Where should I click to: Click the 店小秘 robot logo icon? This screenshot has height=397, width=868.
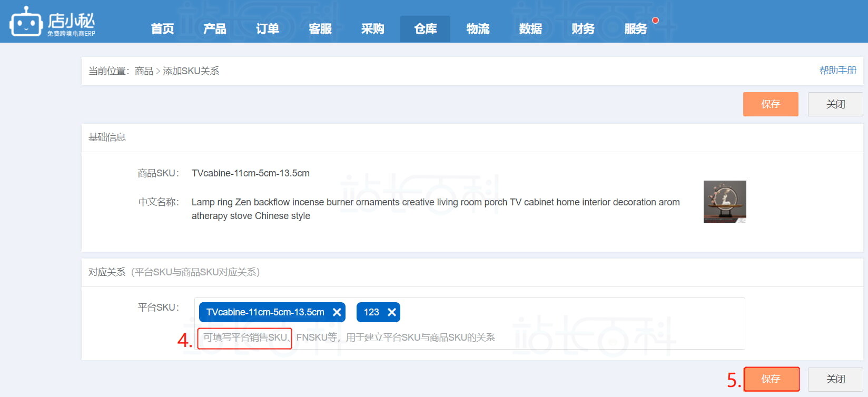point(26,22)
